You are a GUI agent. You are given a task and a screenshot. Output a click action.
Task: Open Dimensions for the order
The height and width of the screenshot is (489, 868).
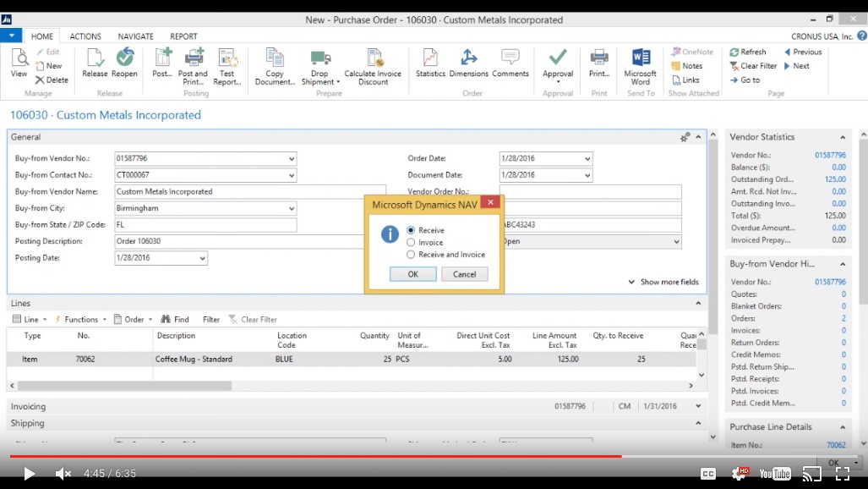(x=468, y=63)
